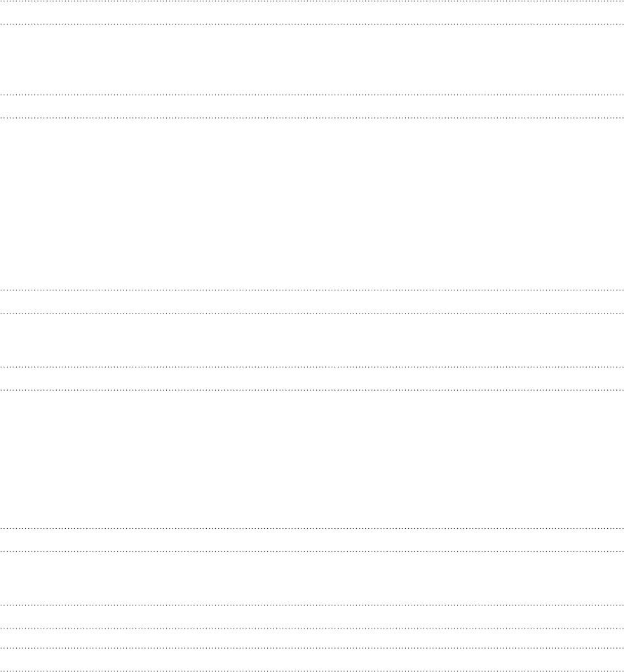The width and height of the screenshot is (624, 672).
Task: Click the seventh dotted line from top
Action: pyautogui.click(x=312, y=367)
